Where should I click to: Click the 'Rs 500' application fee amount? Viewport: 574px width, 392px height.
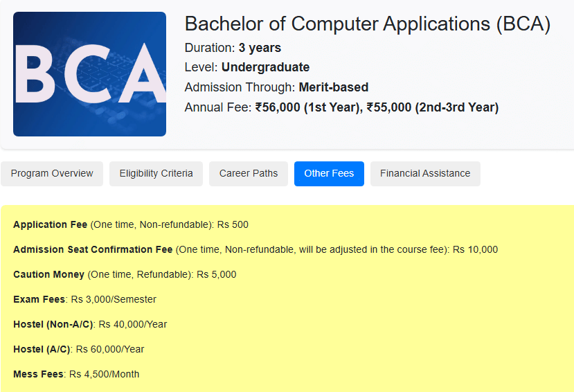click(233, 224)
